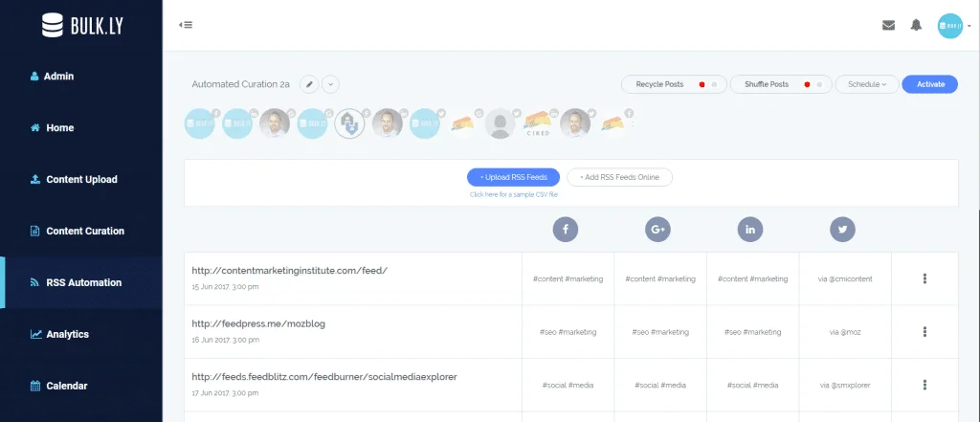This screenshot has height=422, width=980.
Task: Click the LinkedIn column header icon
Action: point(750,230)
